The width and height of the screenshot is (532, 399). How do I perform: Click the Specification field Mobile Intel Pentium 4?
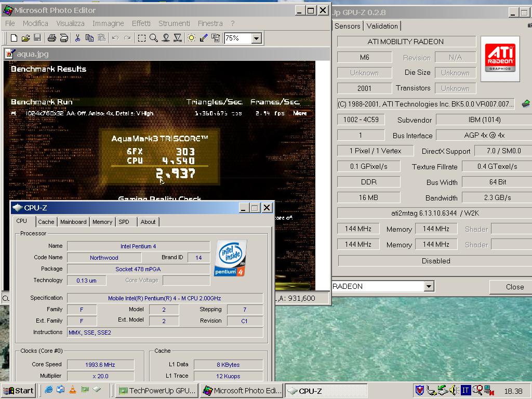coord(165,298)
